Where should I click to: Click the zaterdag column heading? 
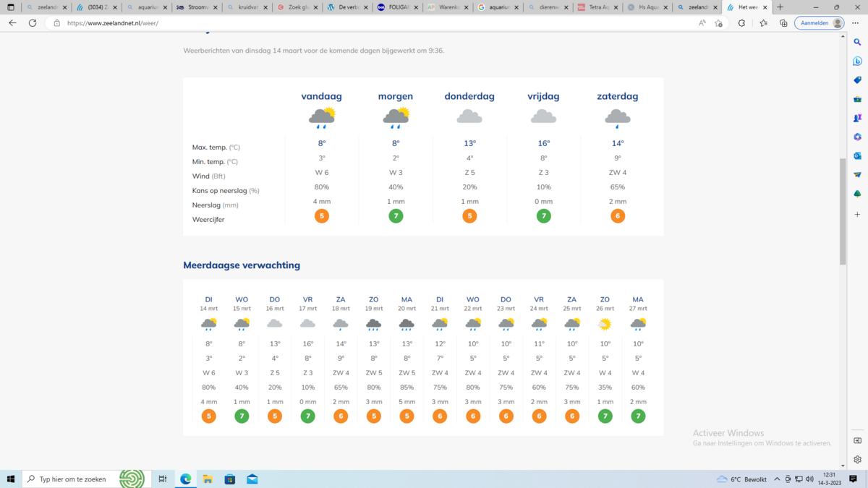click(x=618, y=96)
